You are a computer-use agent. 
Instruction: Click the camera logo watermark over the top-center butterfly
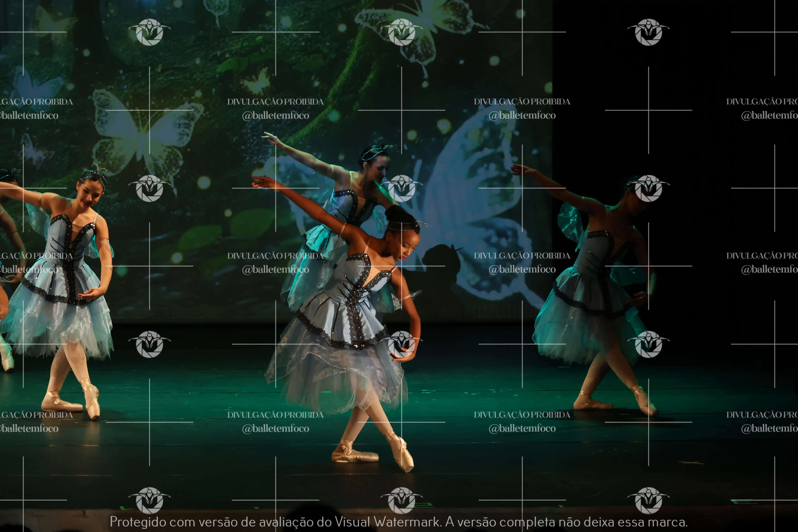coord(402,32)
